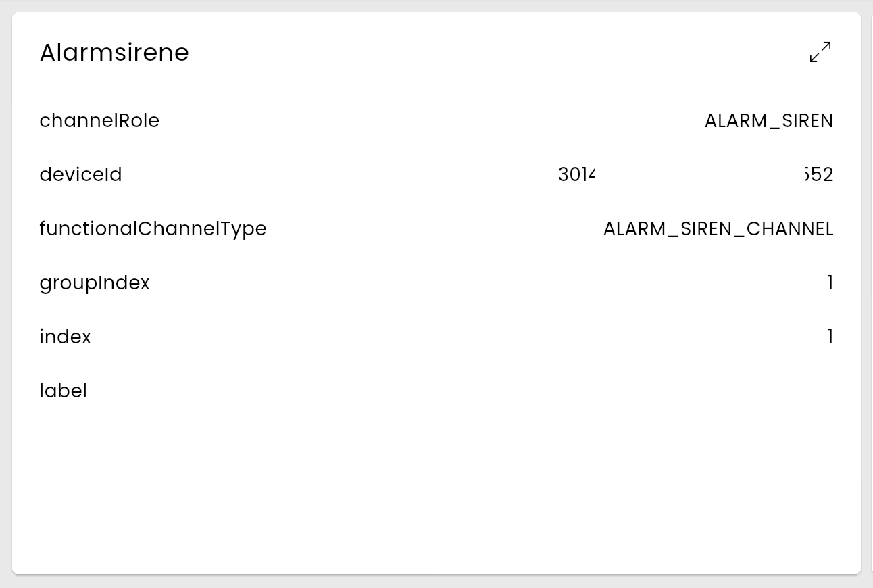Click the index row value 1

click(x=830, y=337)
